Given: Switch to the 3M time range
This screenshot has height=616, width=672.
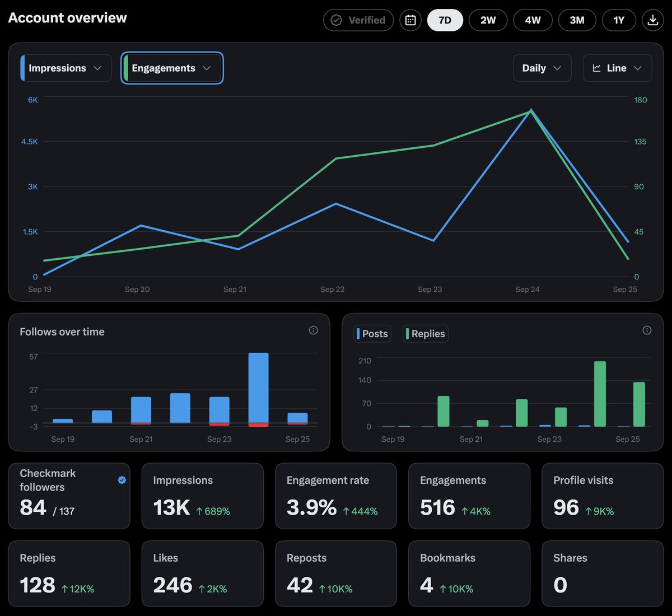Looking at the screenshot, I should [x=577, y=20].
